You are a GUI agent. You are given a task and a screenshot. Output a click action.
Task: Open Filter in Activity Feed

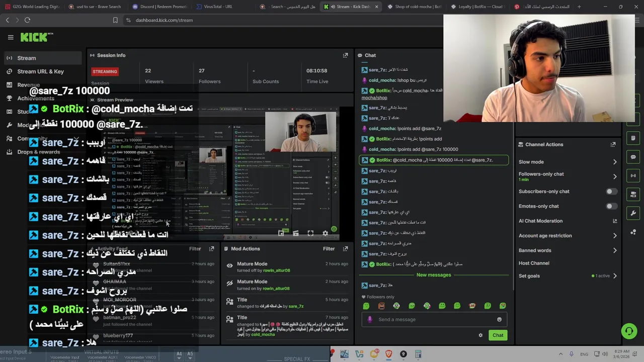[x=195, y=248]
